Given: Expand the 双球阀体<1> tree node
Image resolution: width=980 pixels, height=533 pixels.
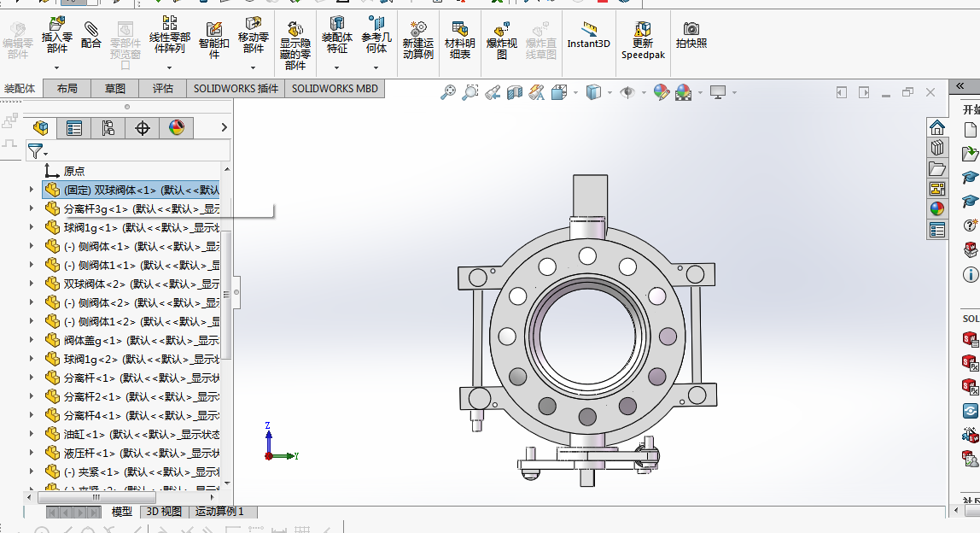Looking at the screenshot, I should tap(32, 190).
